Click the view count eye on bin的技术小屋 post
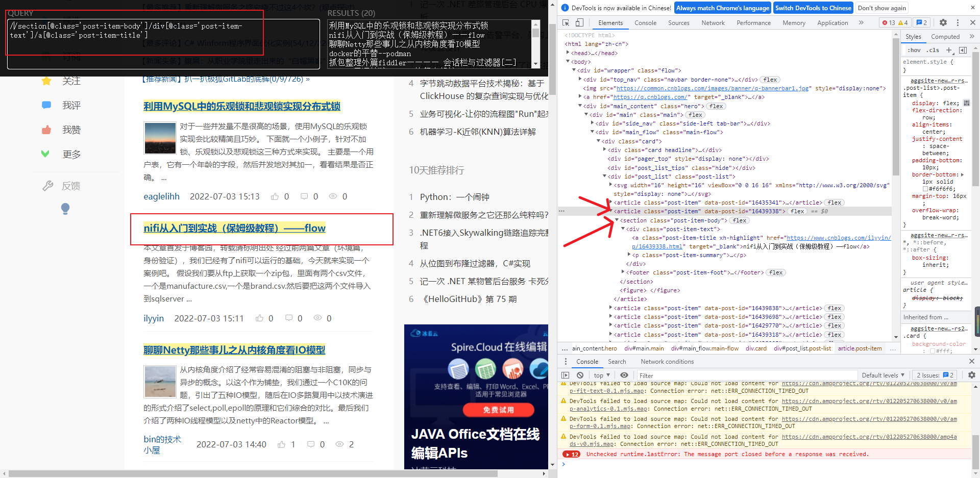This screenshot has width=980, height=478. (x=339, y=444)
